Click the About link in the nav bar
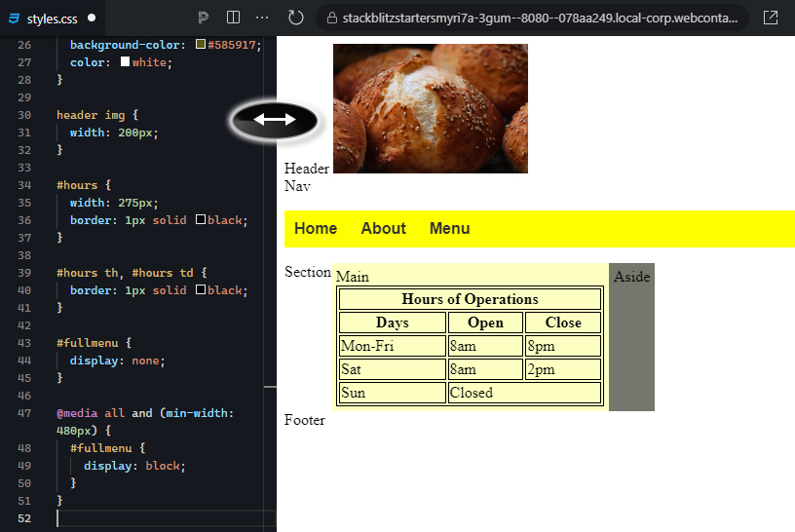Viewport: 795px width, 532px height. (x=383, y=229)
